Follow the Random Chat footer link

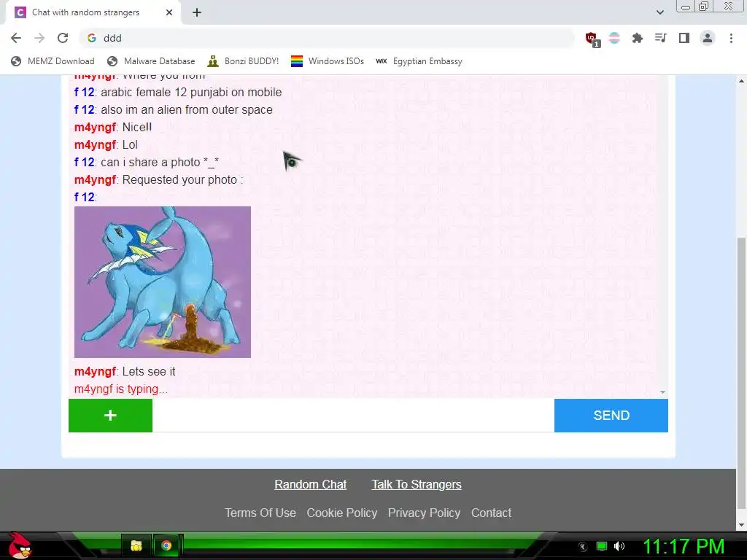click(x=311, y=484)
